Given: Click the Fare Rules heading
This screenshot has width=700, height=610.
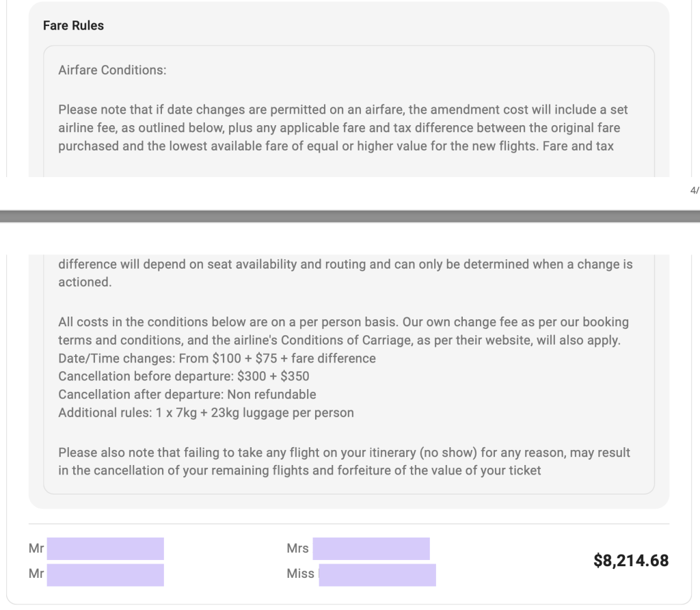Looking at the screenshot, I should tap(73, 25).
